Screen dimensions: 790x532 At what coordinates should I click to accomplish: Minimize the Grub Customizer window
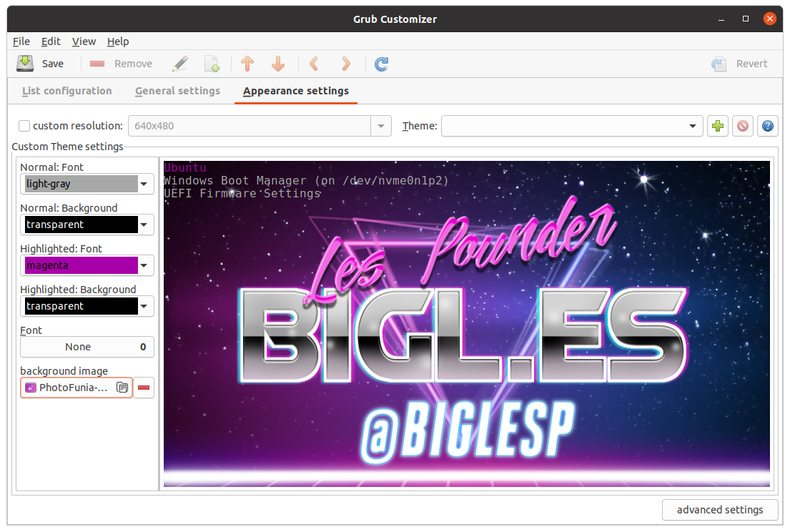[x=721, y=19]
